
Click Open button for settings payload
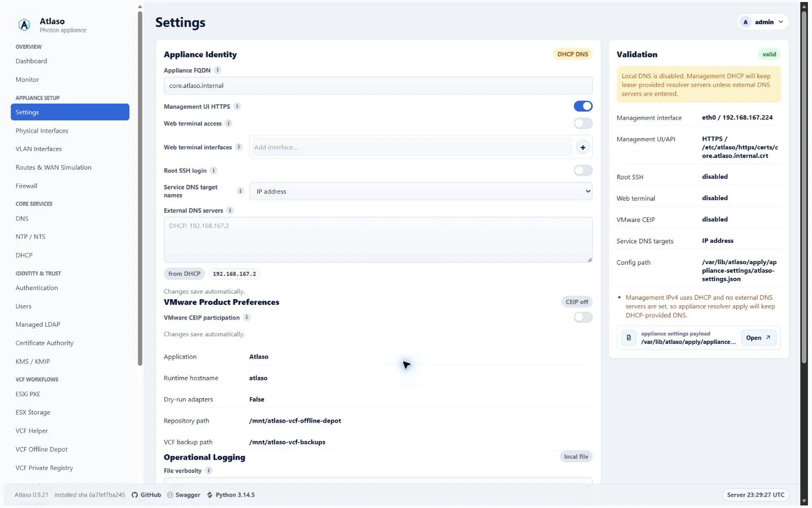(x=759, y=338)
